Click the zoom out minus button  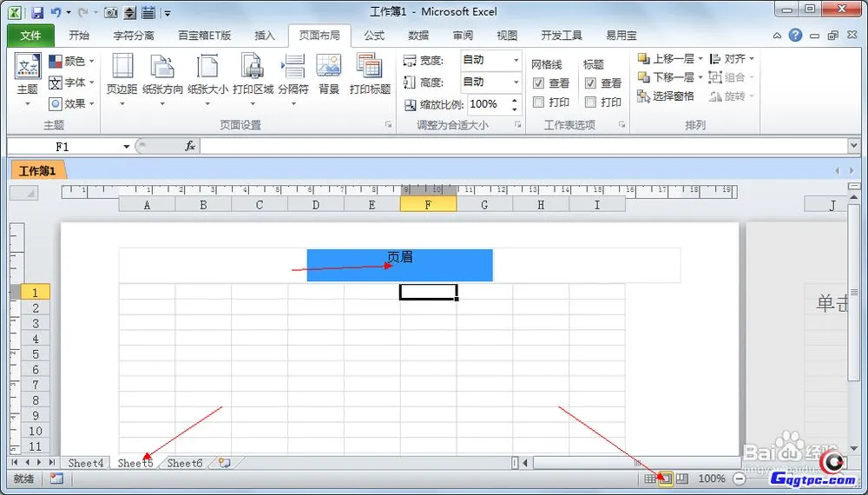[x=740, y=478]
